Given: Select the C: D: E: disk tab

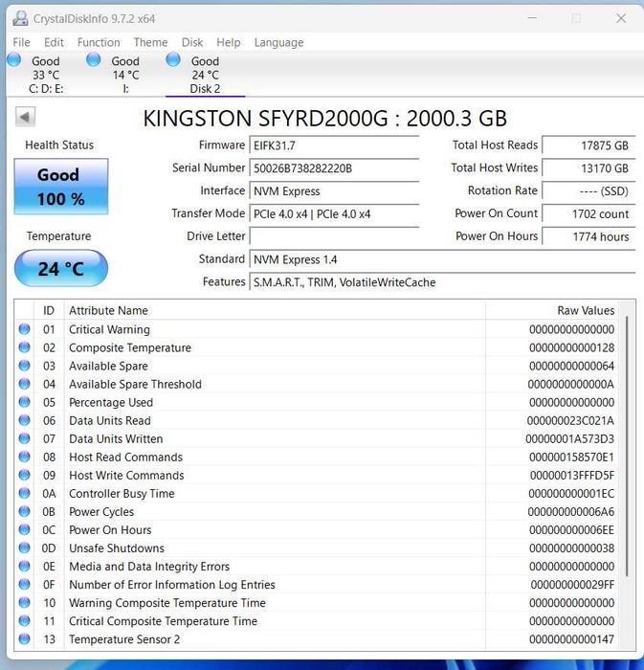Looking at the screenshot, I should click(x=46, y=75).
